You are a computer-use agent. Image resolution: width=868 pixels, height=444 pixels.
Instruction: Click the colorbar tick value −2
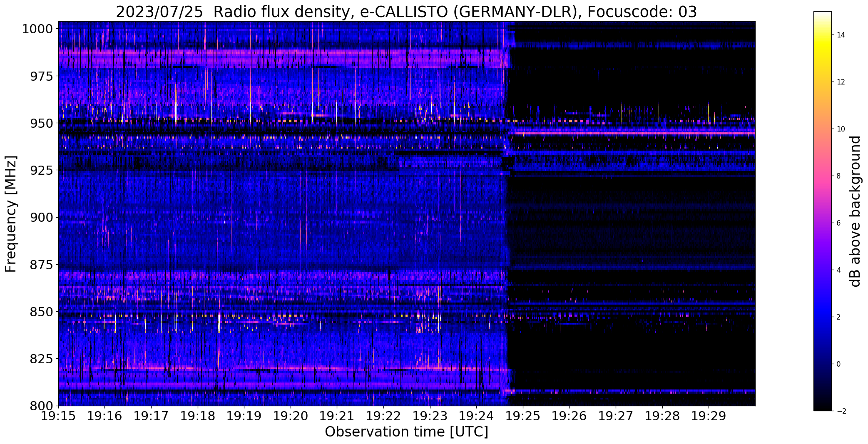point(841,411)
